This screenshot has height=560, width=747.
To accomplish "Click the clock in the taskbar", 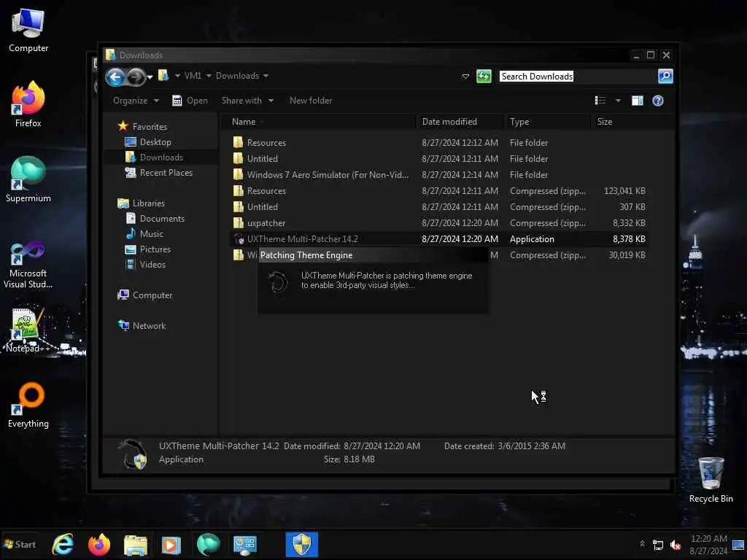I will pos(708,544).
